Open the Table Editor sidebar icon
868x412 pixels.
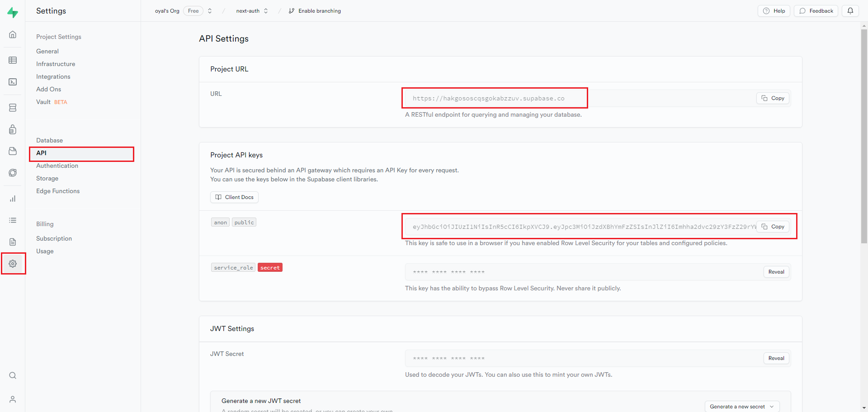pos(13,60)
